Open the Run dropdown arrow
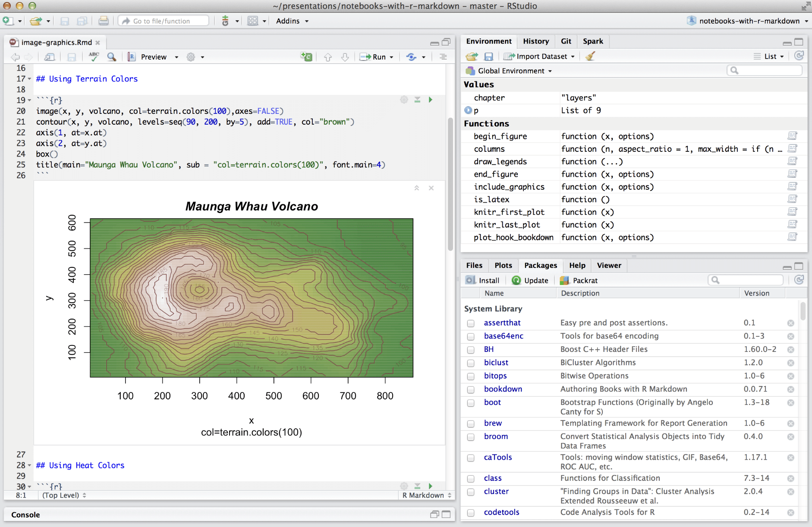 pyautogui.click(x=391, y=57)
